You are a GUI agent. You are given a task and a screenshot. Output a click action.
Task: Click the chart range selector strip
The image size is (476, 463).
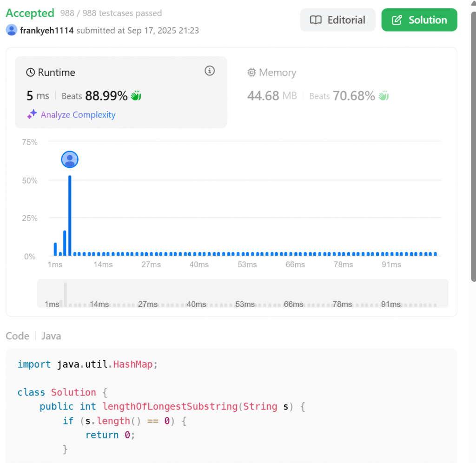pyautogui.click(x=243, y=293)
